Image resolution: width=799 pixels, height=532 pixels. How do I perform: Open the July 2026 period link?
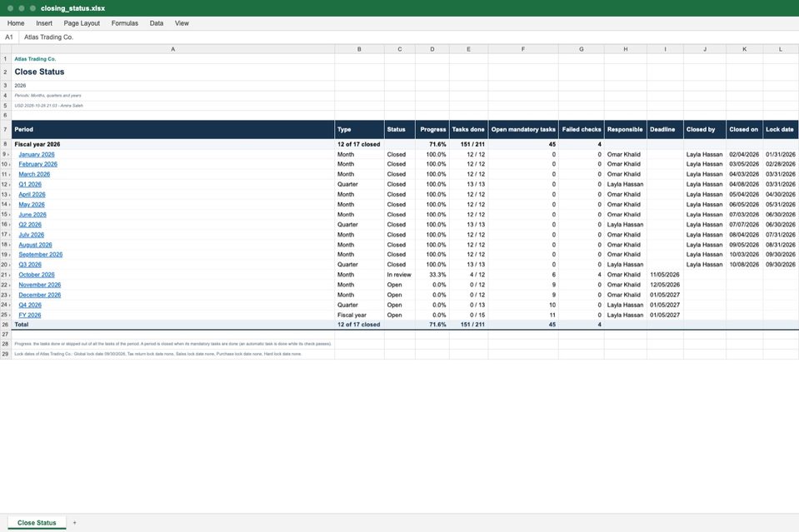(32, 235)
